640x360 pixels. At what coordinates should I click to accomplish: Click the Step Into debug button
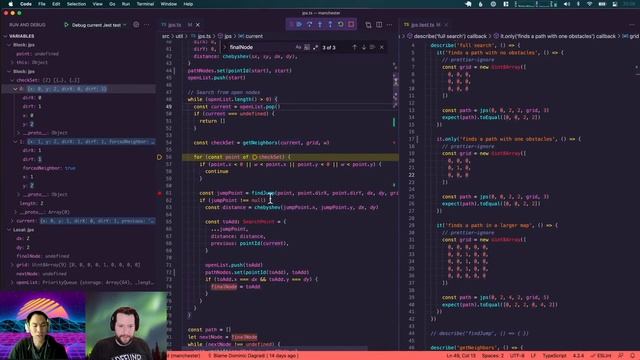tap(320, 24)
